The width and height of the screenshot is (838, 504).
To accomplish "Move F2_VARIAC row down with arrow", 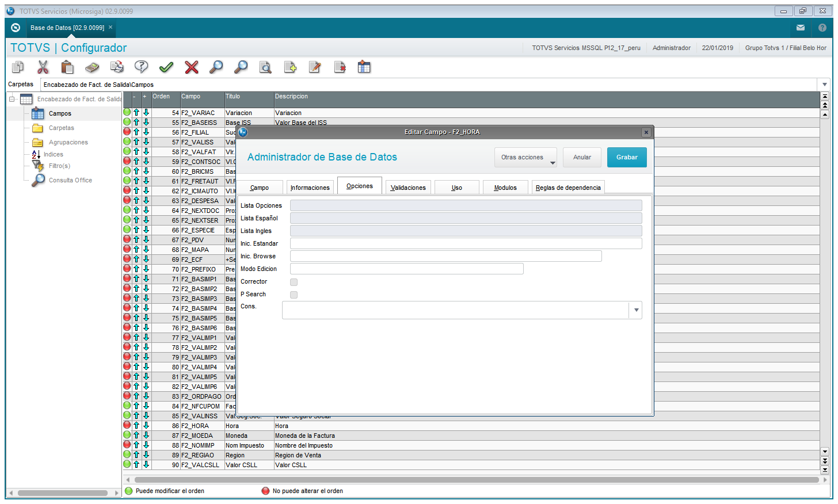I will click(146, 113).
